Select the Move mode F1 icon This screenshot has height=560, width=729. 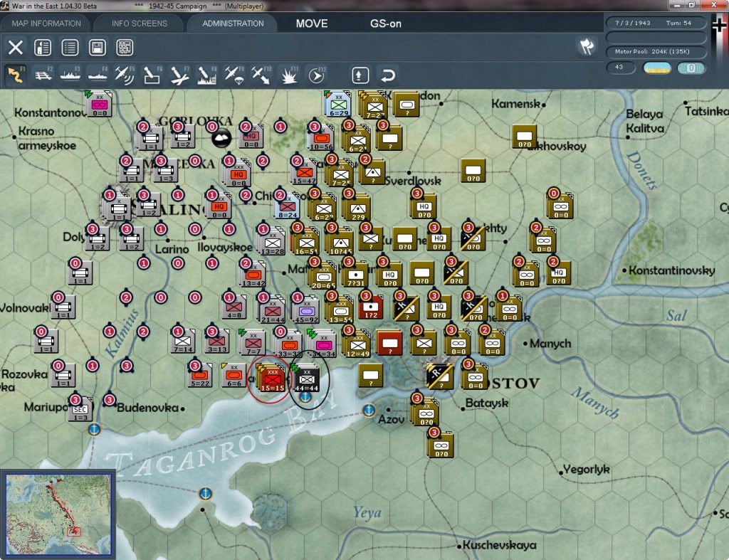point(16,75)
